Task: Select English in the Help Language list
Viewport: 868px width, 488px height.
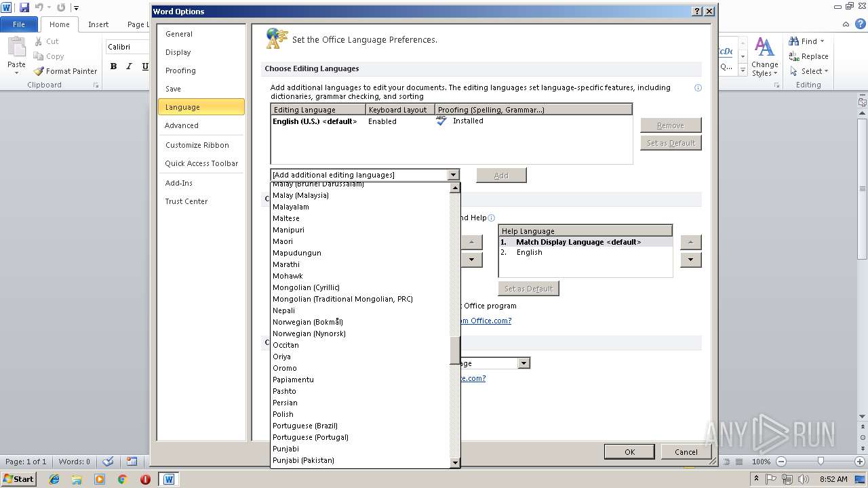Action: (586, 252)
